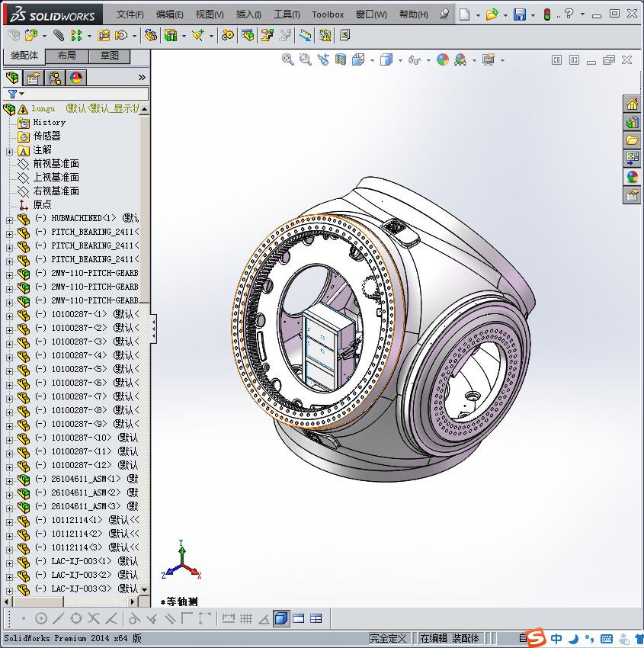Open the Toolbox menu
The image size is (644, 648).
[x=328, y=14]
